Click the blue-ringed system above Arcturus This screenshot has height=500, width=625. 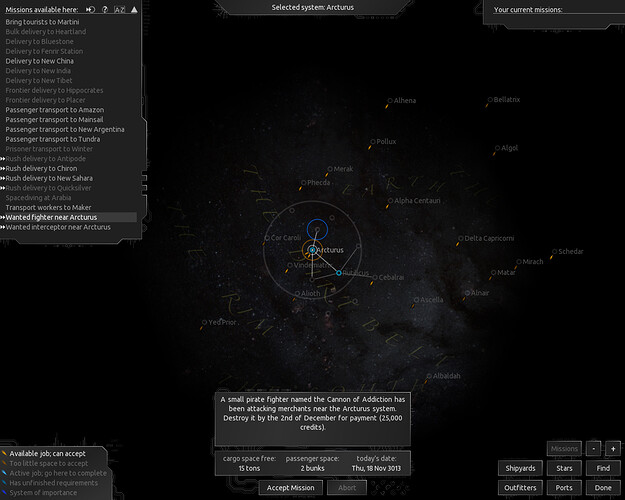tap(317, 230)
